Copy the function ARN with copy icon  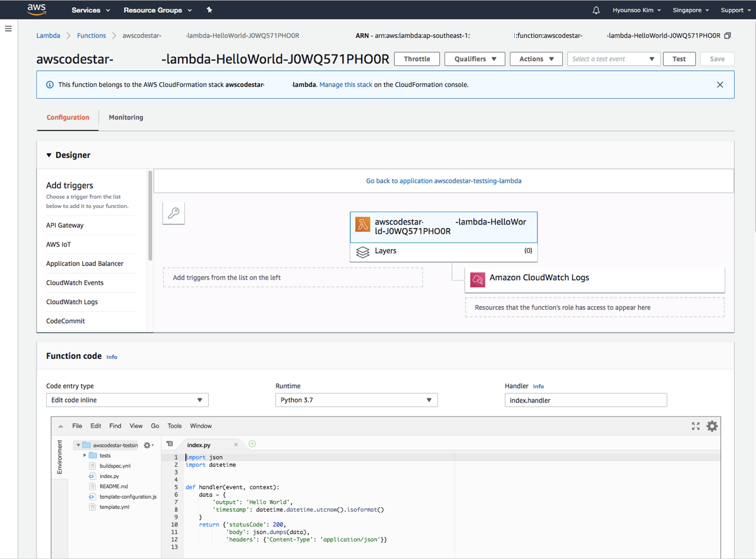pyautogui.click(x=728, y=35)
